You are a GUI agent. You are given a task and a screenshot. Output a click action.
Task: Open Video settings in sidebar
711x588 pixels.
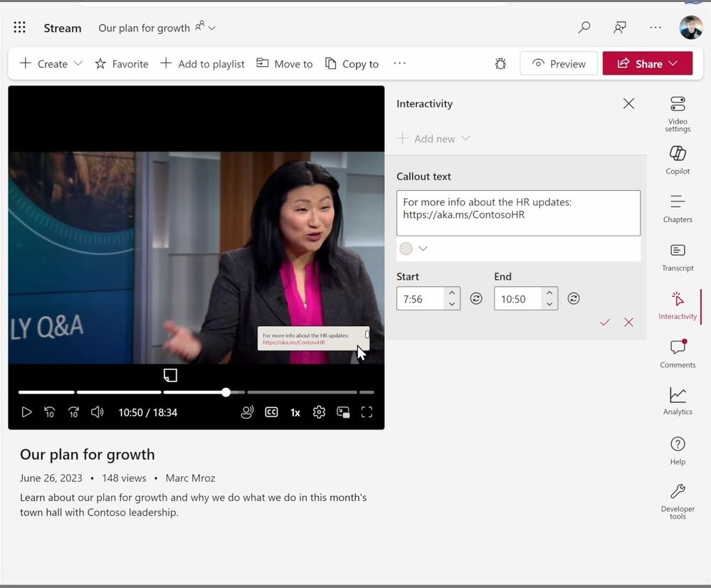point(678,112)
